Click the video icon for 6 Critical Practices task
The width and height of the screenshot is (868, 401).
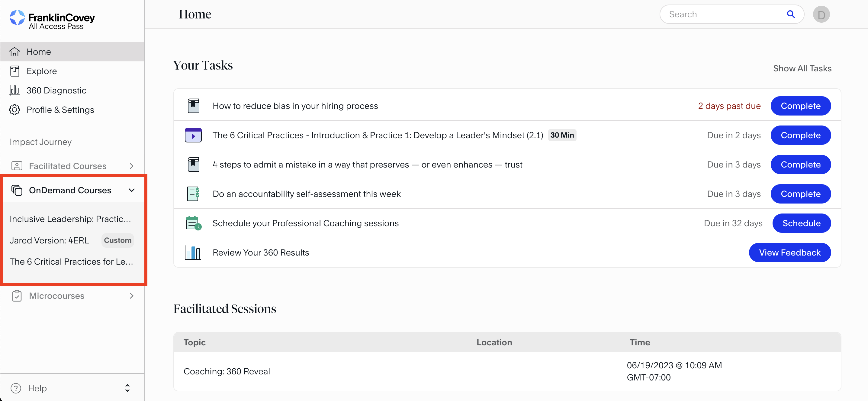tap(193, 135)
